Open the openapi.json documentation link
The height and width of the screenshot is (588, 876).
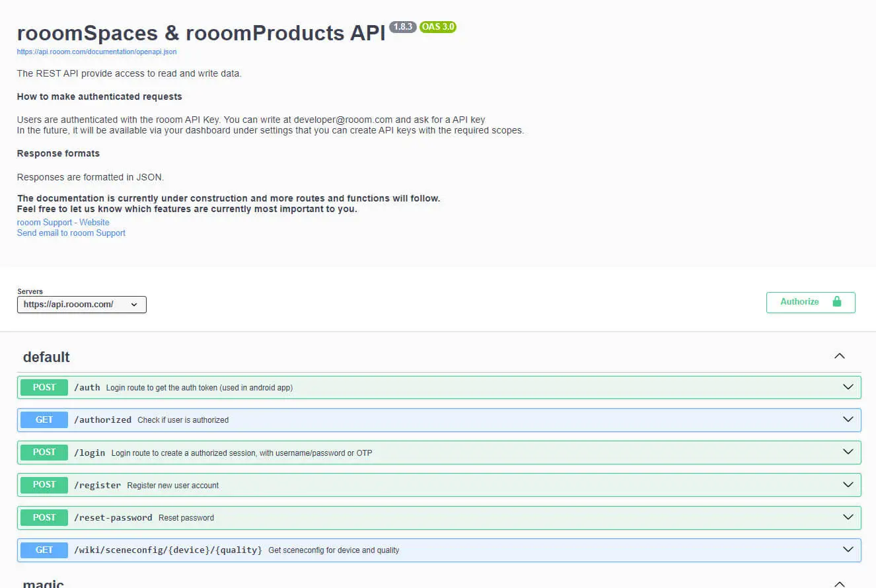coord(96,52)
